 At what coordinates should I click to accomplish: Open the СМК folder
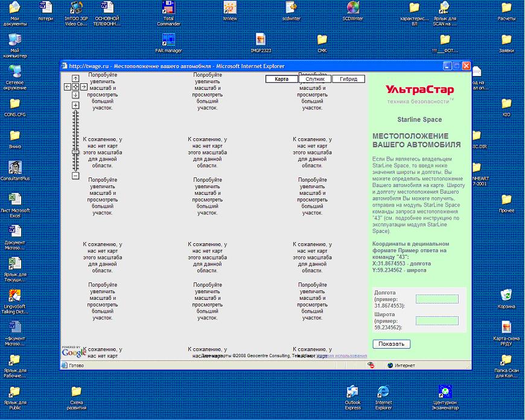(322, 43)
